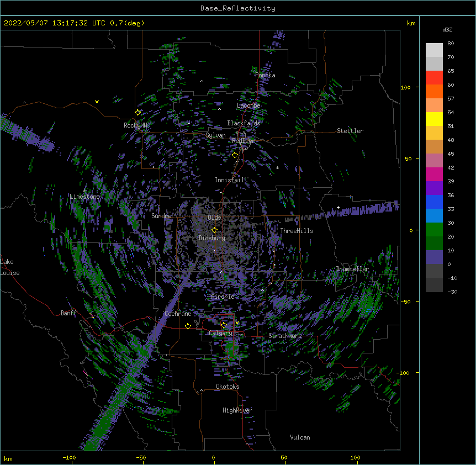Select the RockyMH label
The height and width of the screenshot is (465, 476).
point(135,125)
